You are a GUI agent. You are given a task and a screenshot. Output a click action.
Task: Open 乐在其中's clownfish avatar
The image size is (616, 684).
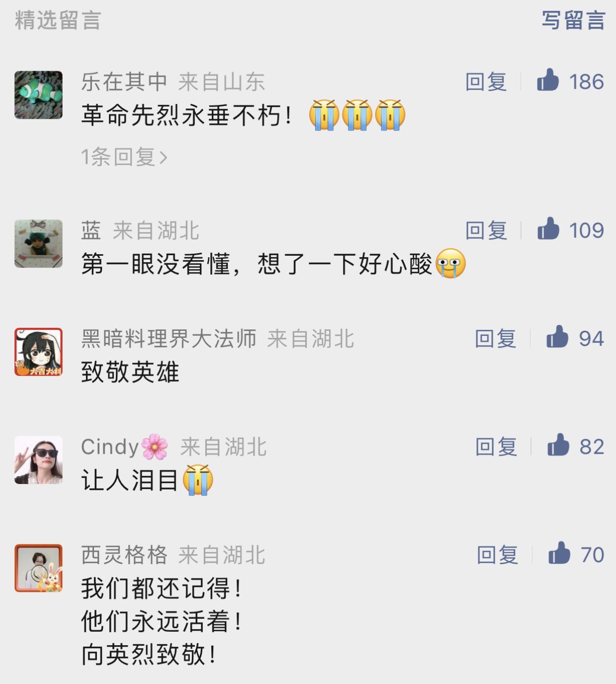point(38,95)
